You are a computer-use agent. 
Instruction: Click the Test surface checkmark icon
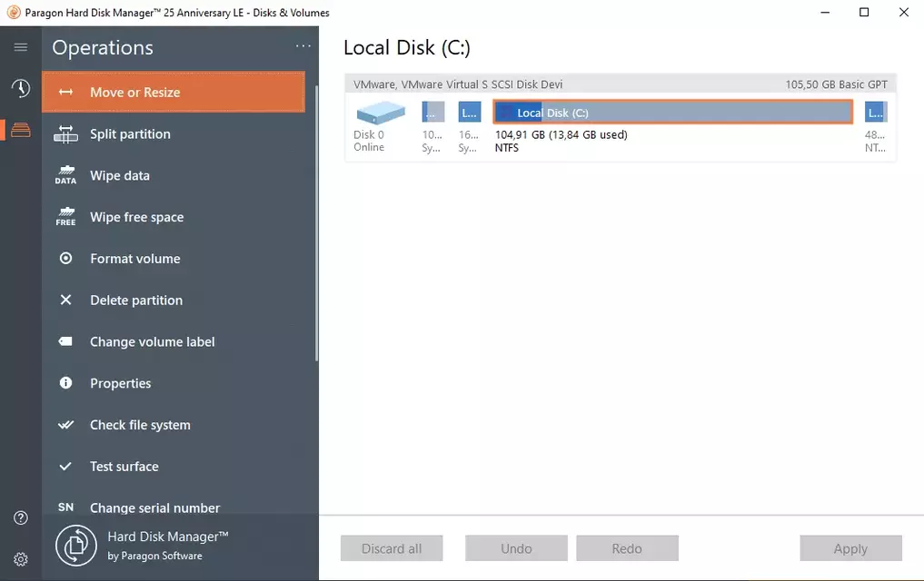pyautogui.click(x=65, y=467)
